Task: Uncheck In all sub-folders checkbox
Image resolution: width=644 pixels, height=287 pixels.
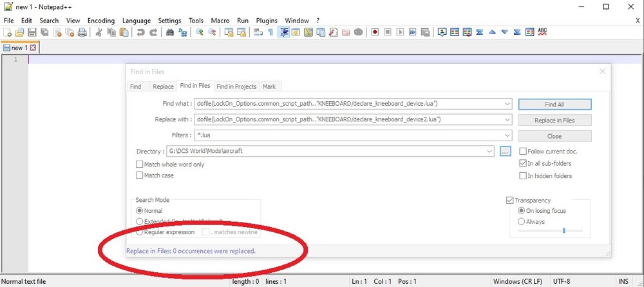Action: click(523, 163)
